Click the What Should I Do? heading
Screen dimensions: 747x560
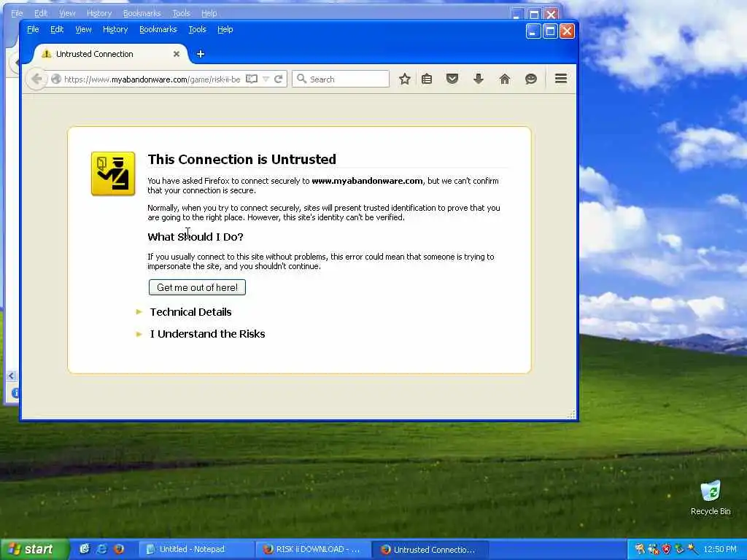(196, 237)
